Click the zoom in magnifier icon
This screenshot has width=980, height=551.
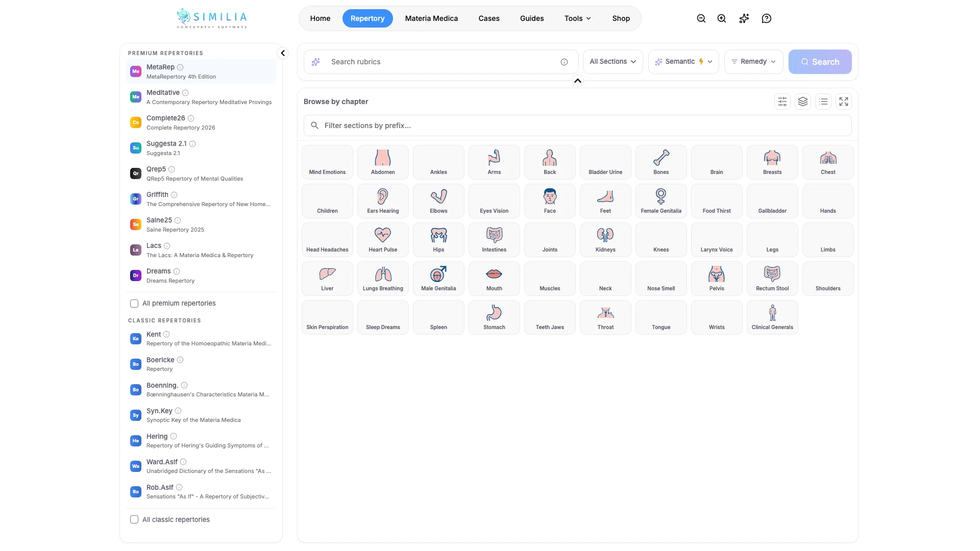[x=722, y=18]
